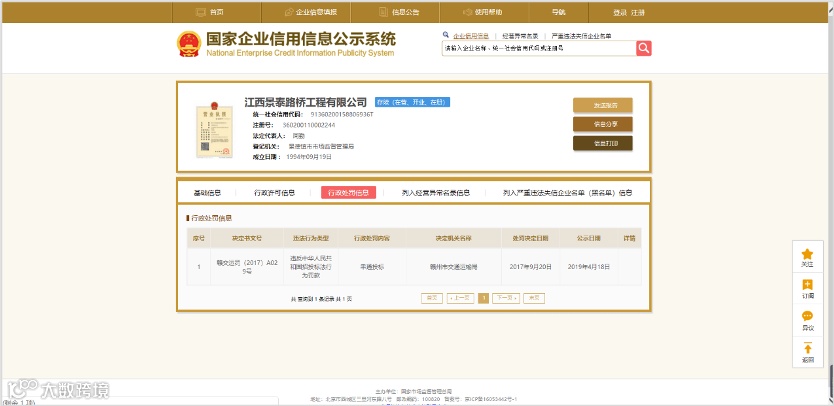834x406 pixels.
Task: Click the star 关注 follow icon
Action: (807, 254)
